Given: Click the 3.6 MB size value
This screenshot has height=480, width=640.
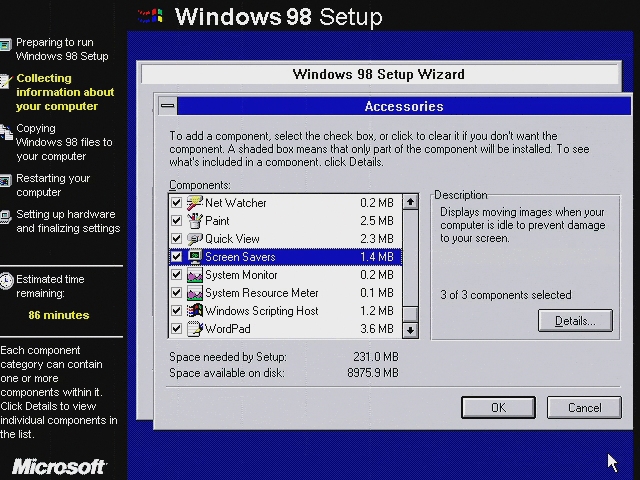Looking at the screenshot, I should pos(377,329).
